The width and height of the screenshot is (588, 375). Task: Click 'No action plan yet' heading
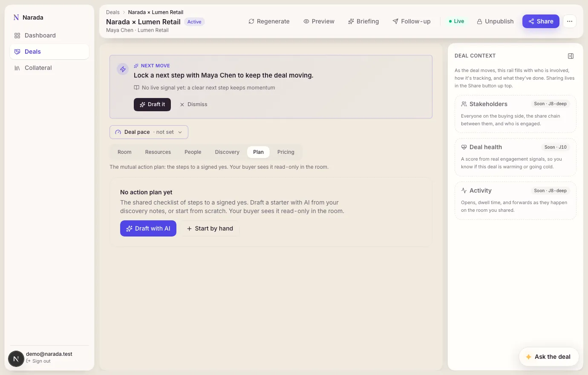[146, 192]
